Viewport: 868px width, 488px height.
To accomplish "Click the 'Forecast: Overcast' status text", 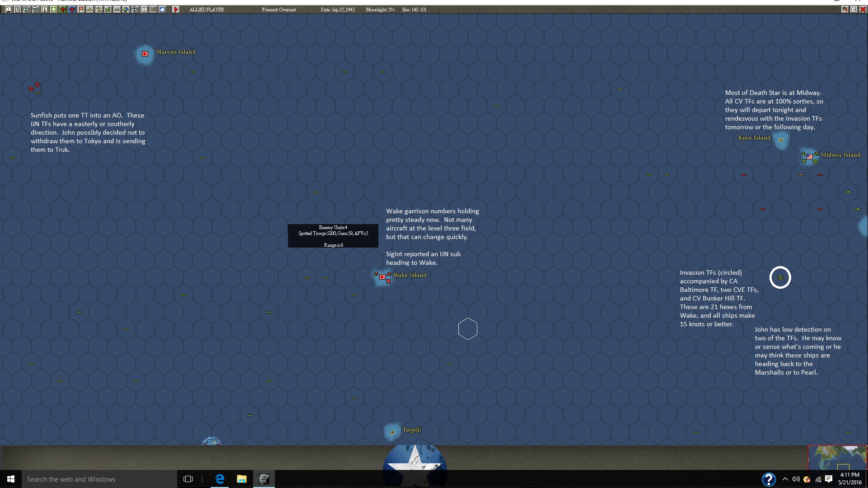I will tap(279, 9).
